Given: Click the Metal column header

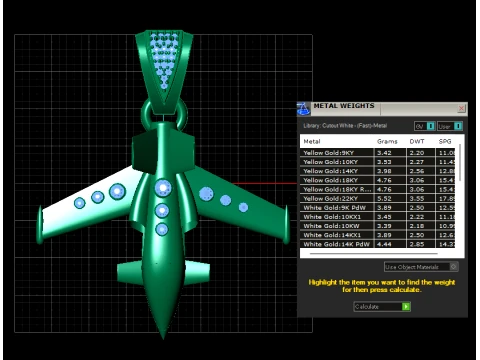Looking at the screenshot, I should (312, 141).
